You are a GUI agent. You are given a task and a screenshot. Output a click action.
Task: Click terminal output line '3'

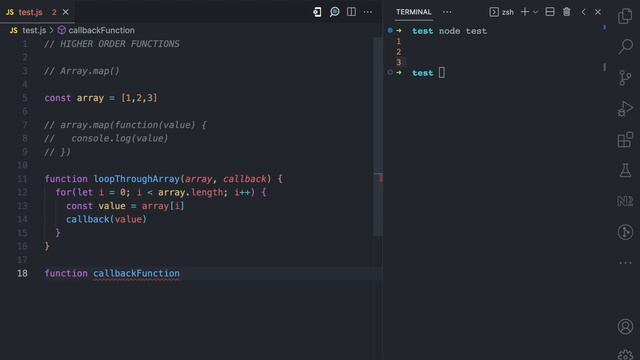[399, 62]
